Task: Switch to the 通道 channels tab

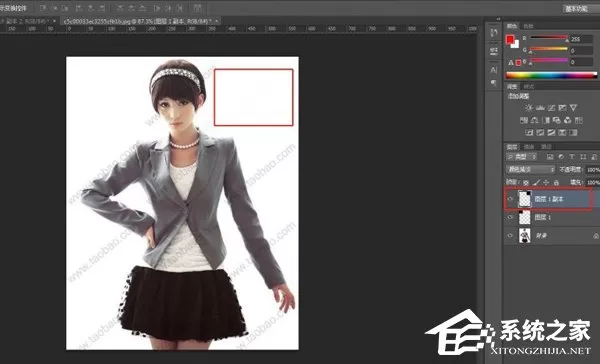Action: (529, 147)
